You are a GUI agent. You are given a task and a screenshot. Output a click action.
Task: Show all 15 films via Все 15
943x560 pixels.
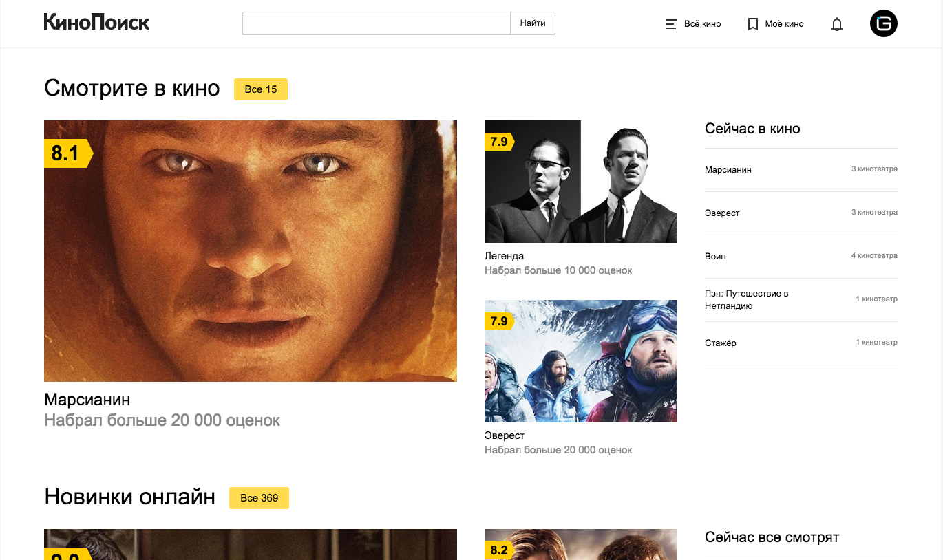(261, 89)
